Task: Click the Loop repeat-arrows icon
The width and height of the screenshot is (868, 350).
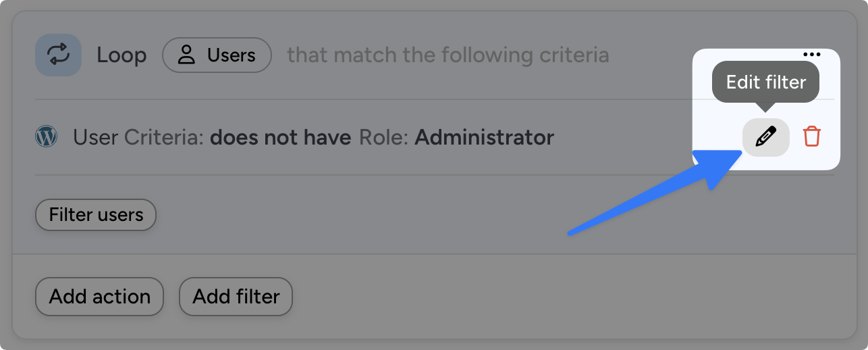Action: pos(58,55)
